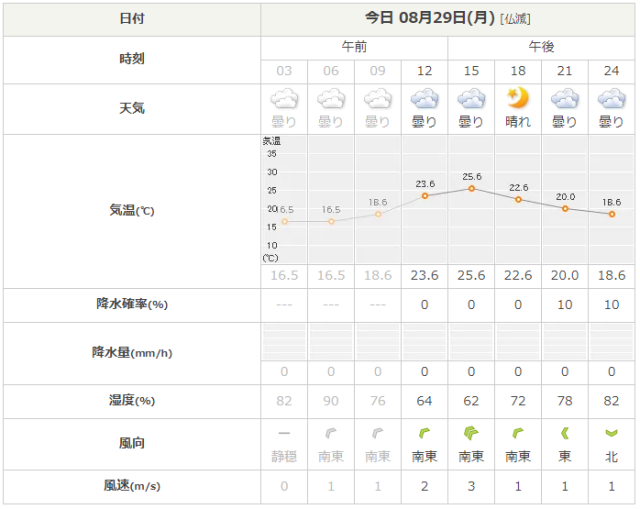Screen dimensions: 640x509
Task: Click the cloudy weather icon for 03 o'clock
Action: [x=284, y=99]
